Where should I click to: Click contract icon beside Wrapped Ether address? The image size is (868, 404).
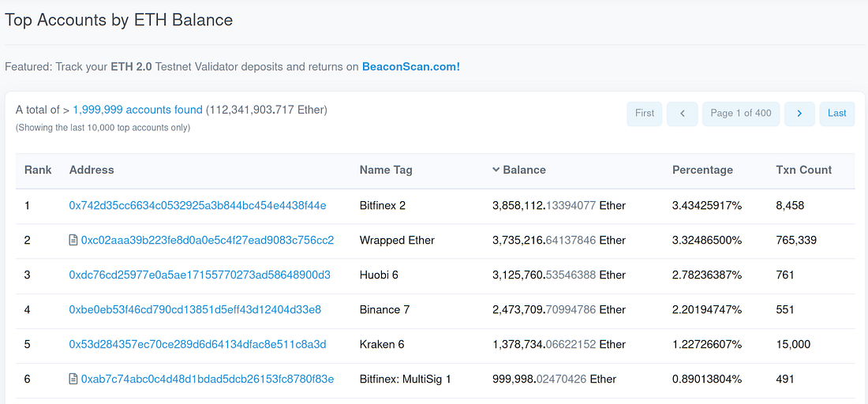coord(73,240)
